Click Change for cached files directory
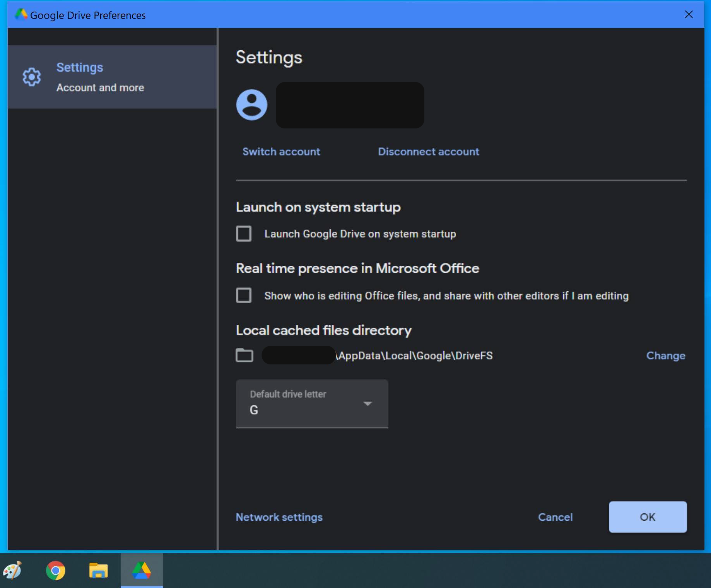Viewport: 711px width, 588px height. point(665,356)
